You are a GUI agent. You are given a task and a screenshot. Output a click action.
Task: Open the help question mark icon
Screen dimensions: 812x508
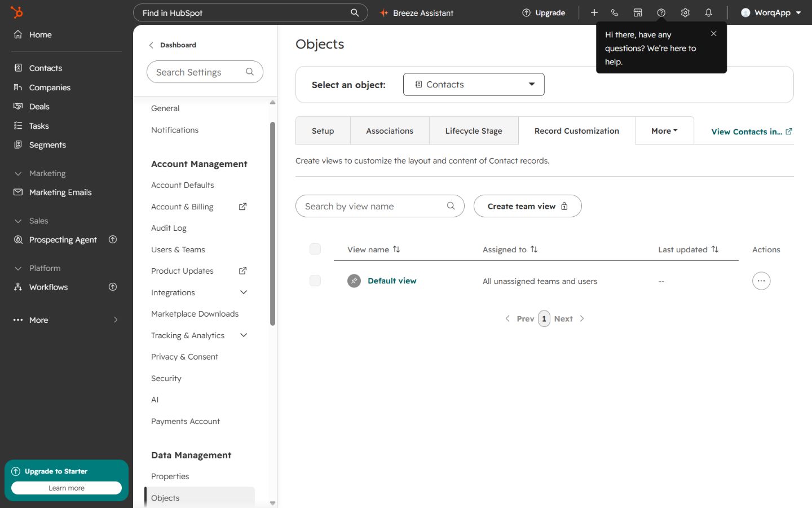661,12
